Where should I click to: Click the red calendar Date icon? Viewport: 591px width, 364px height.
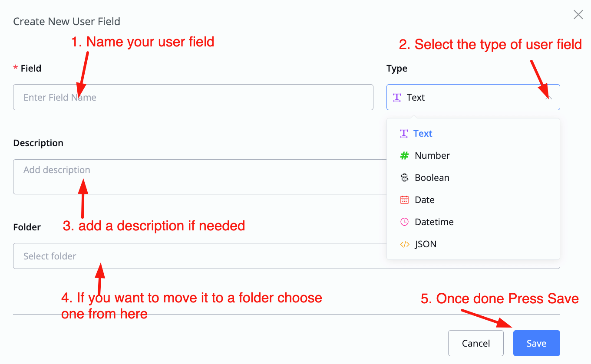pyautogui.click(x=404, y=200)
